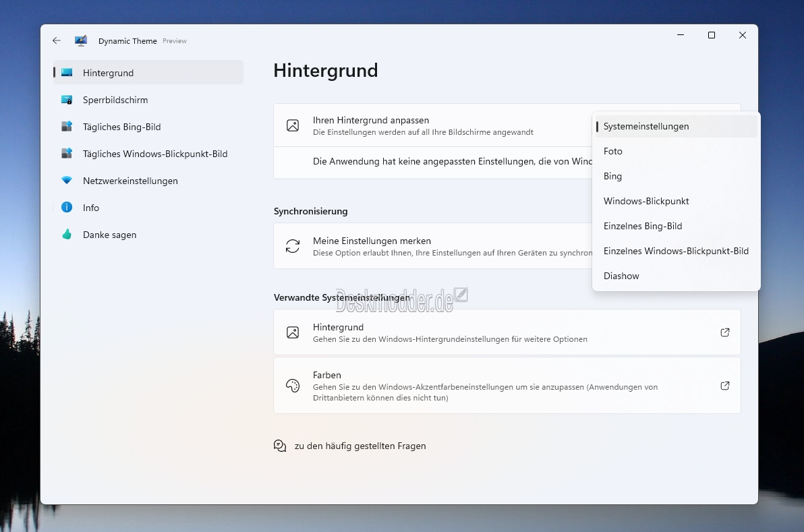804x532 pixels.
Task: Click the picture icon beside Ihren Hintergrund anpassen
Action: (293, 125)
